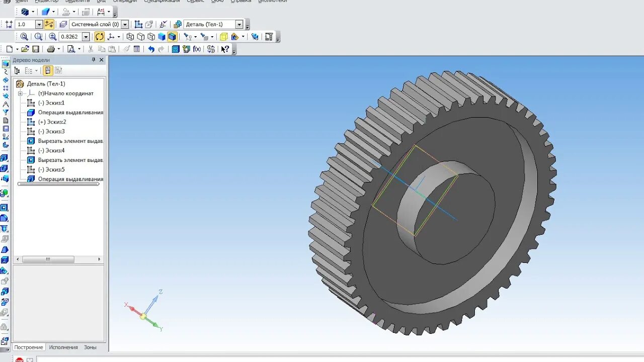Toggle Hidden lines removed display mode
The width and height of the screenshot is (644, 362).
(141, 36)
